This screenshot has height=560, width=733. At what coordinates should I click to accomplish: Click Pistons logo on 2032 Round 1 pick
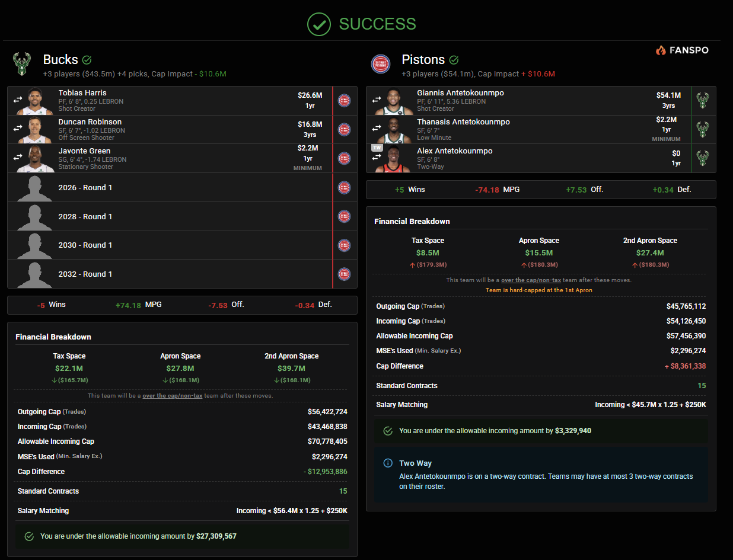[344, 274]
